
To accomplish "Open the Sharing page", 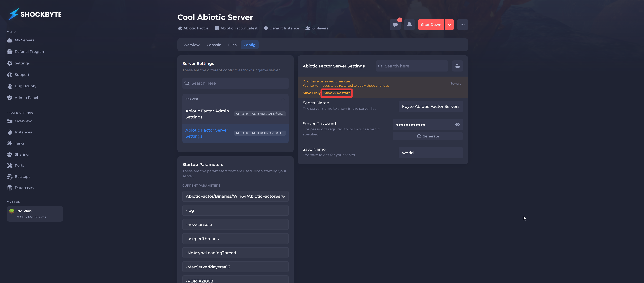I will 22,154.
